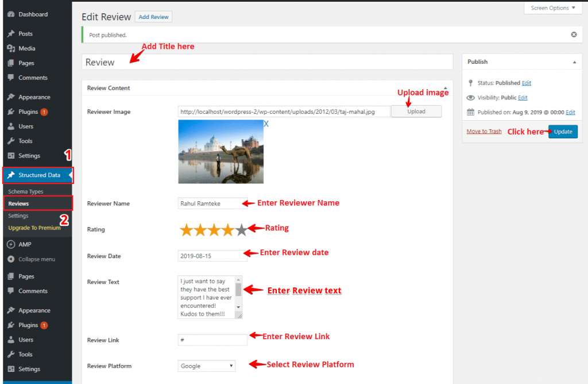Image resolution: width=588 pixels, height=384 pixels.
Task: Set rating to three stars
Action: (214, 230)
